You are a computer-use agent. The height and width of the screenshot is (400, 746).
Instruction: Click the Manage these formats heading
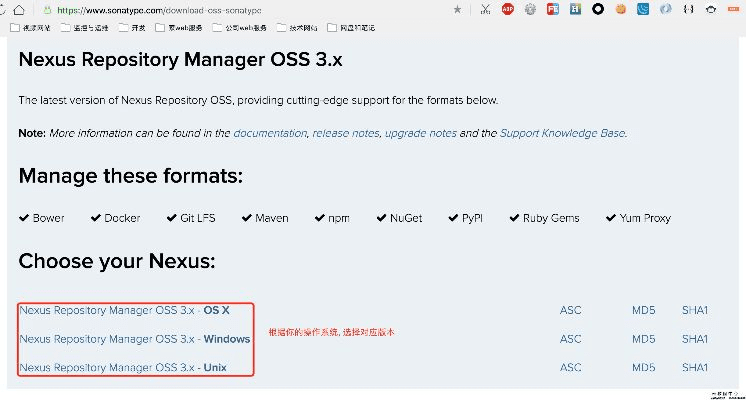[131, 176]
